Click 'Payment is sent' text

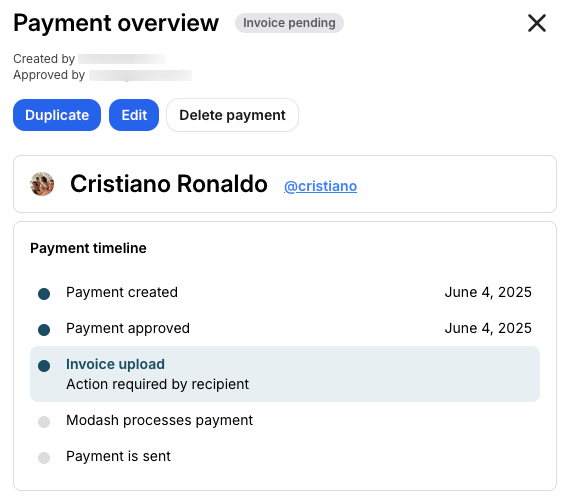click(x=118, y=456)
